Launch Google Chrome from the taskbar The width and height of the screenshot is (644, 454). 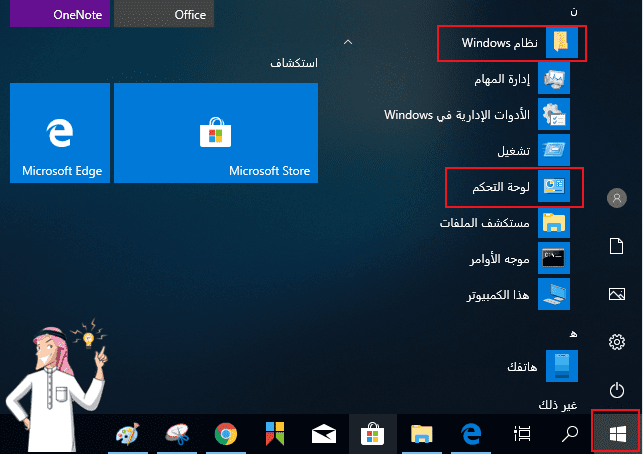click(226, 433)
